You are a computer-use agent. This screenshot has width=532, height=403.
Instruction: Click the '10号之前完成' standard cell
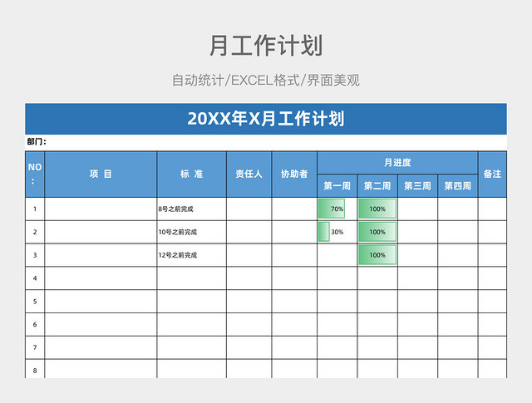pyautogui.click(x=192, y=232)
